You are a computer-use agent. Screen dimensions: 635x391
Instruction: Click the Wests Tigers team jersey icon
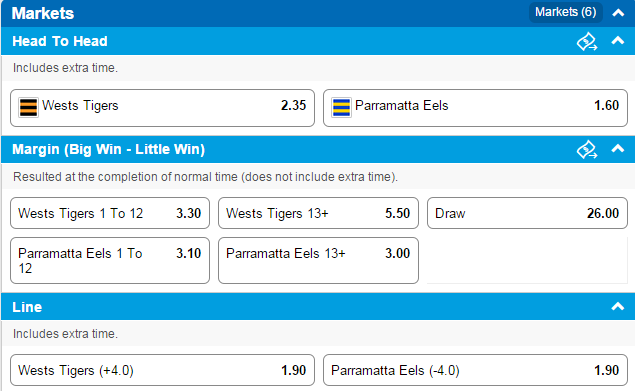[x=28, y=107]
